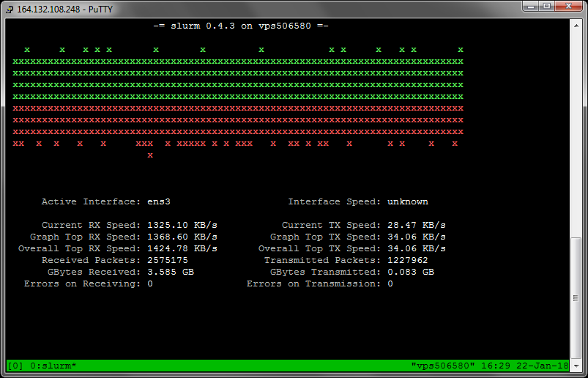Click the scrollbar down arrow
This screenshot has width=588, height=378.
tap(576, 366)
